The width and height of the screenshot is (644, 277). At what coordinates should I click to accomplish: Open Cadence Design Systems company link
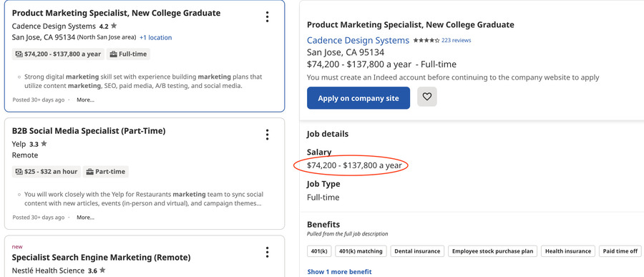click(x=358, y=40)
